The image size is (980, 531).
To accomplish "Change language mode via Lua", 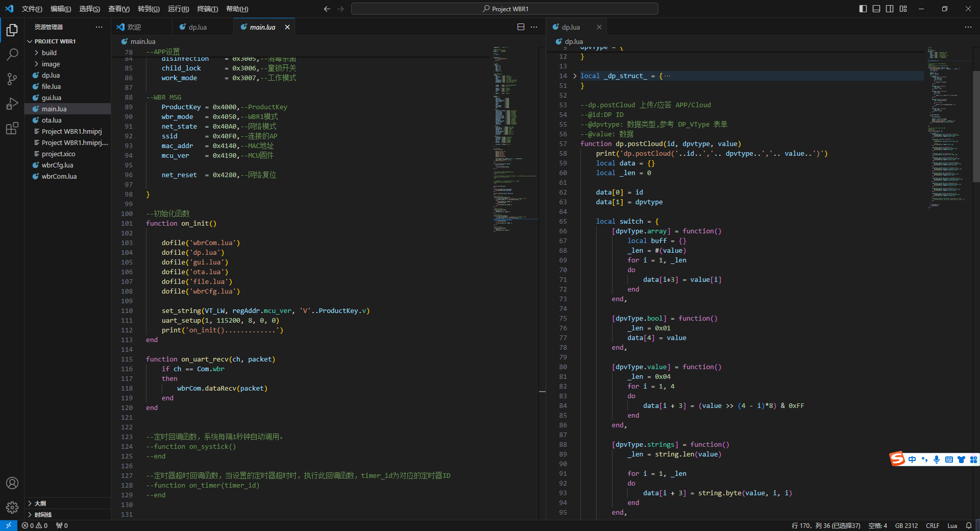I will [x=952, y=525].
